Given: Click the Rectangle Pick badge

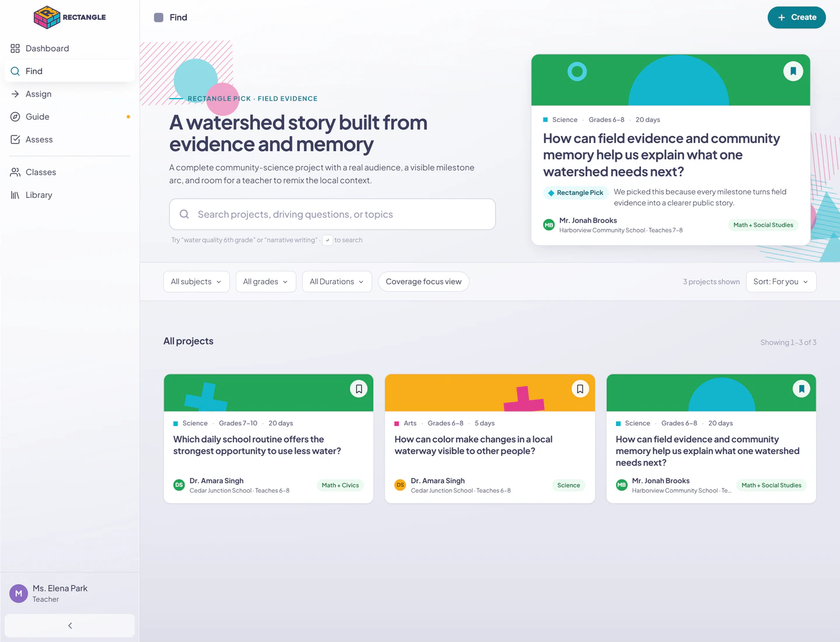Looking at the screenshot, I should coord(576,193).
